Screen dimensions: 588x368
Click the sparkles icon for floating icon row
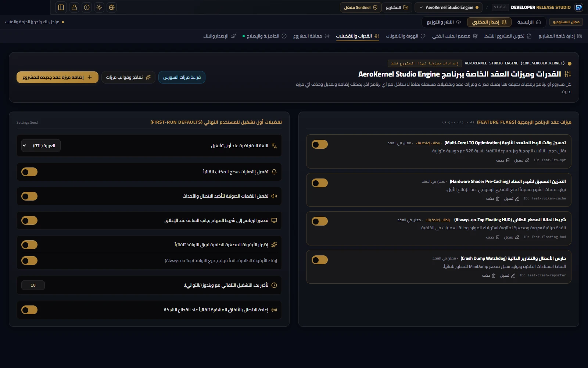tap(274, 245)
